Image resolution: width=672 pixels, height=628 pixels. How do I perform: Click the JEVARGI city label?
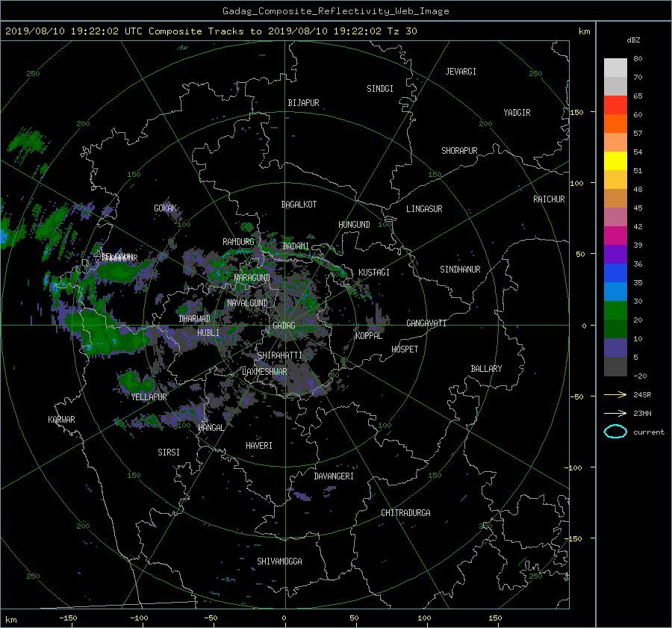point(461,72)
